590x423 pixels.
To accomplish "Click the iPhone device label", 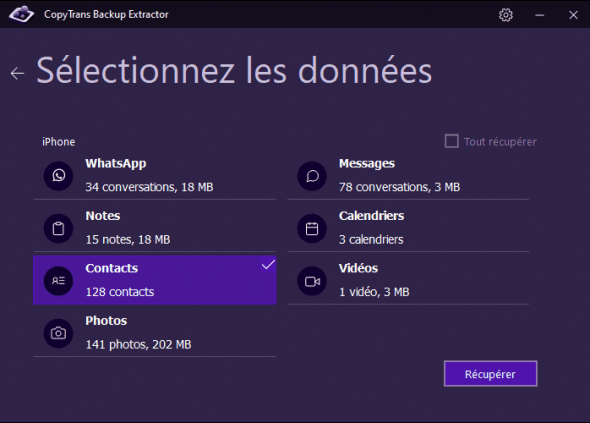I will [x=58, y=142].
